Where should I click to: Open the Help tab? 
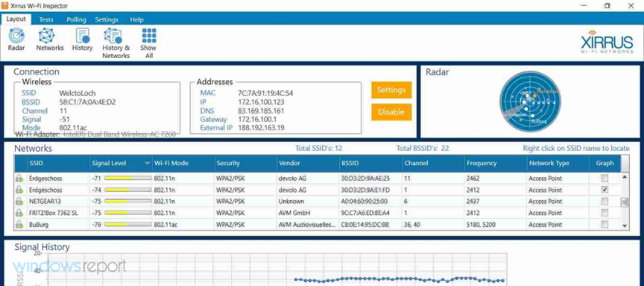pos(137,19)
